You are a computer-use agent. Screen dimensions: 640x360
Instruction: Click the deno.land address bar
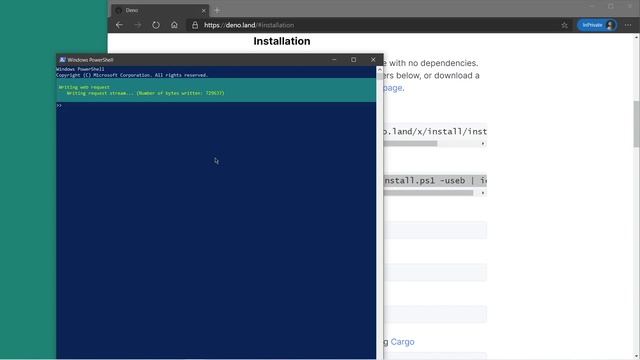[x=371, y=25]
